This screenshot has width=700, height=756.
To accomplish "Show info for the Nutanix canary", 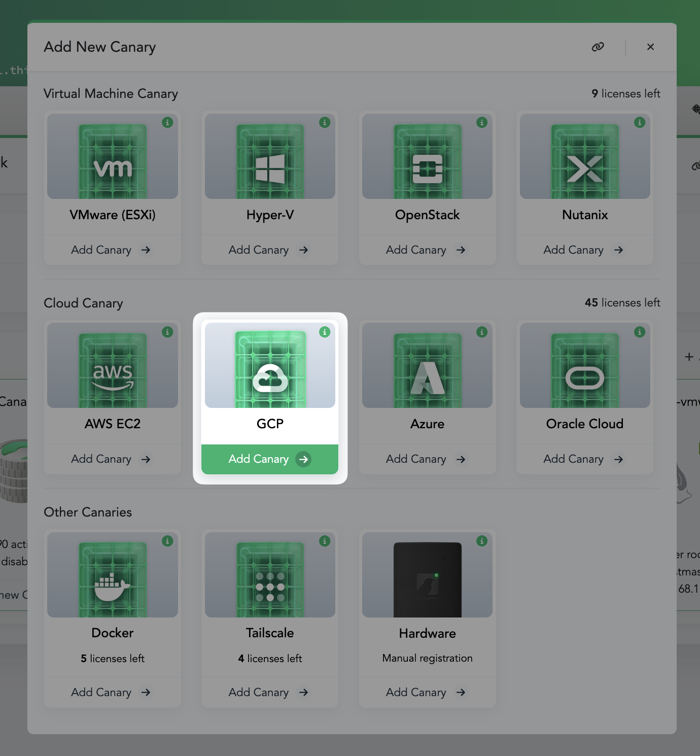I will click(x=640, y=122).
